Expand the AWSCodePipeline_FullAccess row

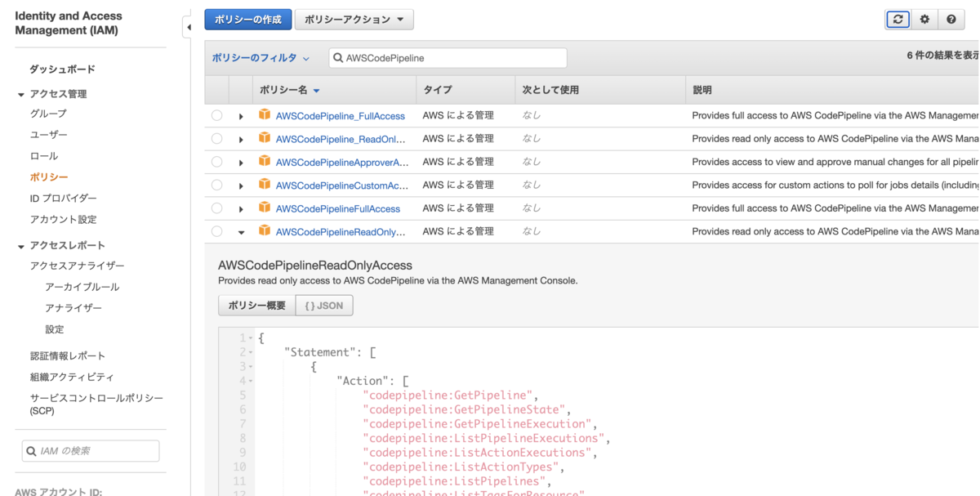coord(241,117)
